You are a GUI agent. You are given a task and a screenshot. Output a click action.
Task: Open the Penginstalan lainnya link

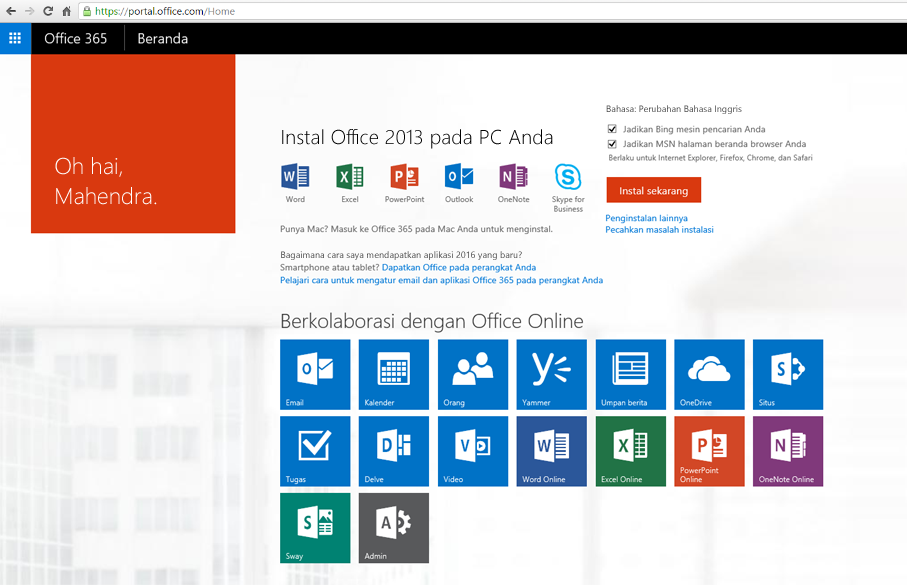point(646,218)
